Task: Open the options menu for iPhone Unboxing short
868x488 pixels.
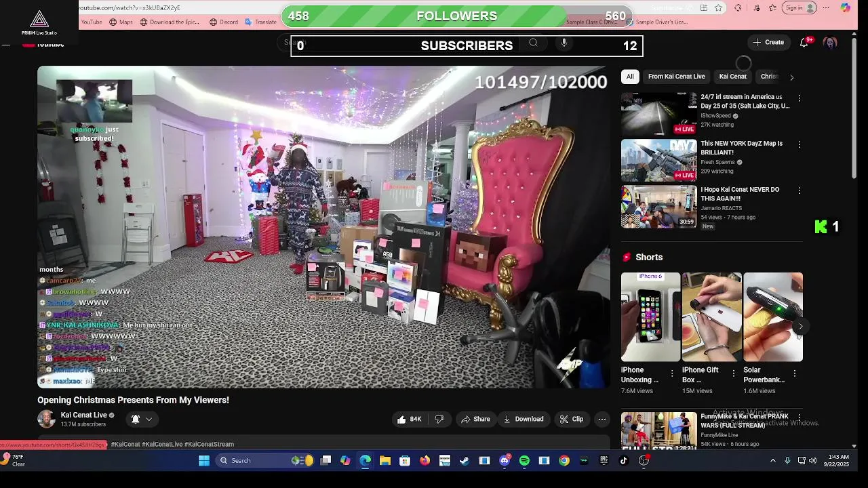Action: 672,373
